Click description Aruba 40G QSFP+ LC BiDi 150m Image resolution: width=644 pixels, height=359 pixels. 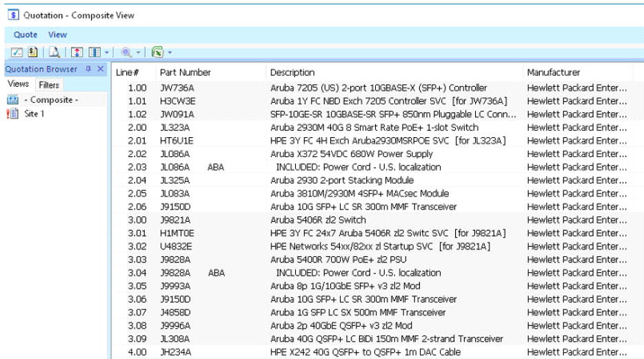pyautogui.click(x=387, y=339)
